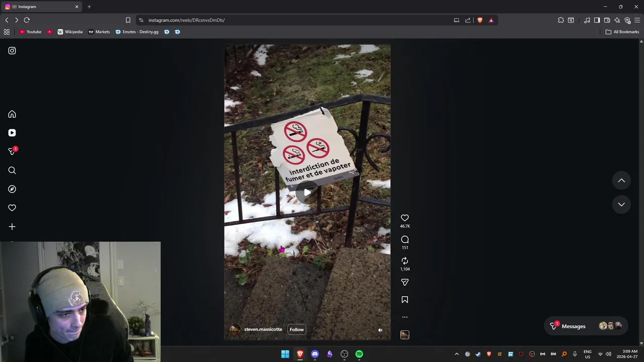This screenshot has height=362, width=644.
Task: Show hidden system tray icons chevron
Action: 457,354
